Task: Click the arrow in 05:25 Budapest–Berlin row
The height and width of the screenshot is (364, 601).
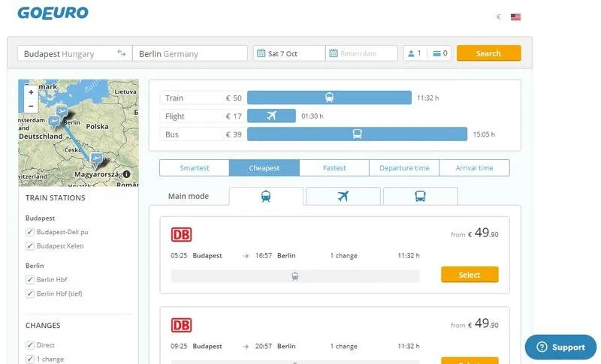Action: click(246, 256)
